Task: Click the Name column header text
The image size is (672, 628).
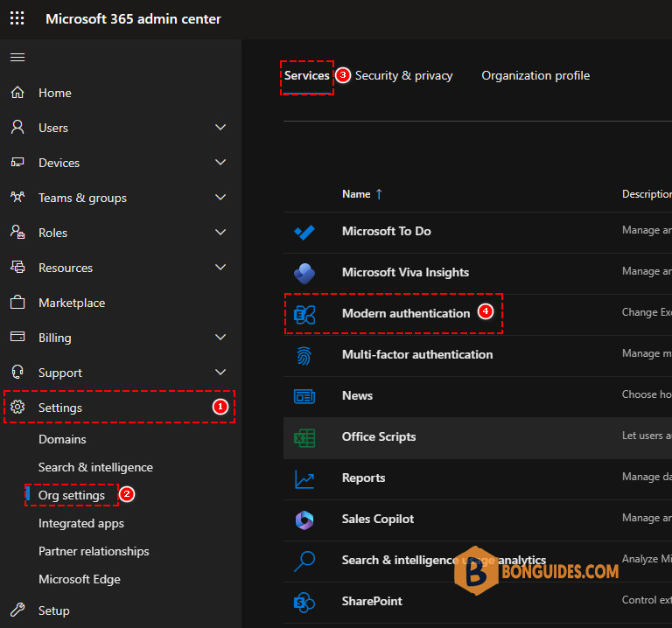Action: click(x=356, y=194)
